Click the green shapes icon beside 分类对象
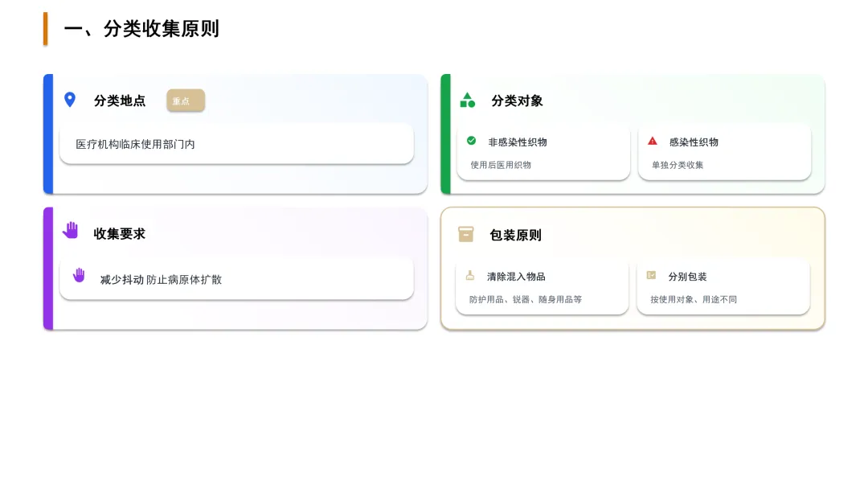 click(467, 101)
